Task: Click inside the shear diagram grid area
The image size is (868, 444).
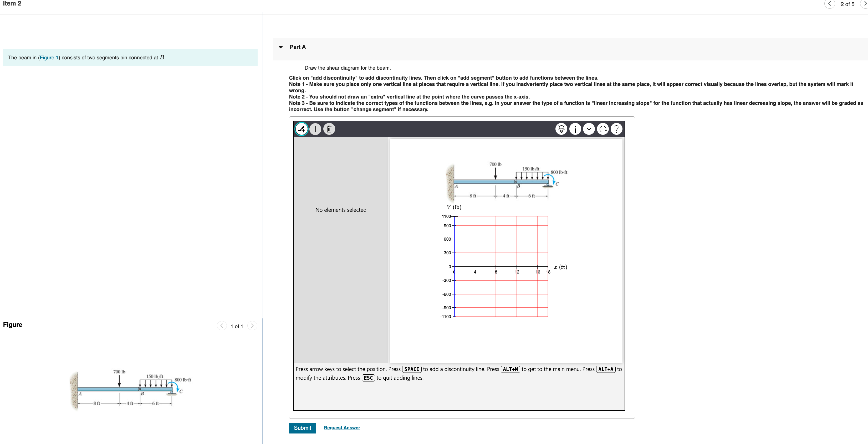Action: 501,266
